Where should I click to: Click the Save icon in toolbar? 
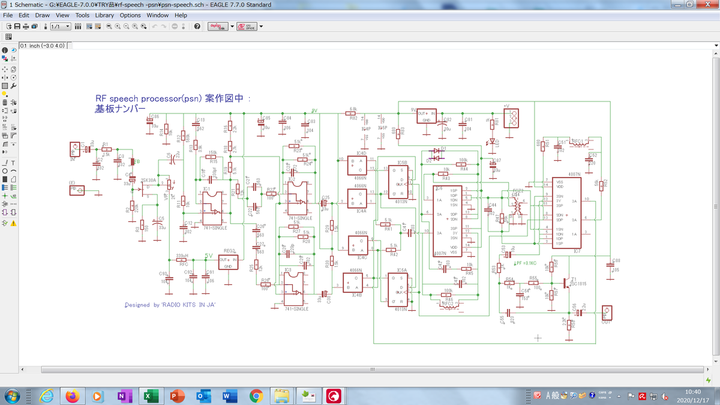16,27
